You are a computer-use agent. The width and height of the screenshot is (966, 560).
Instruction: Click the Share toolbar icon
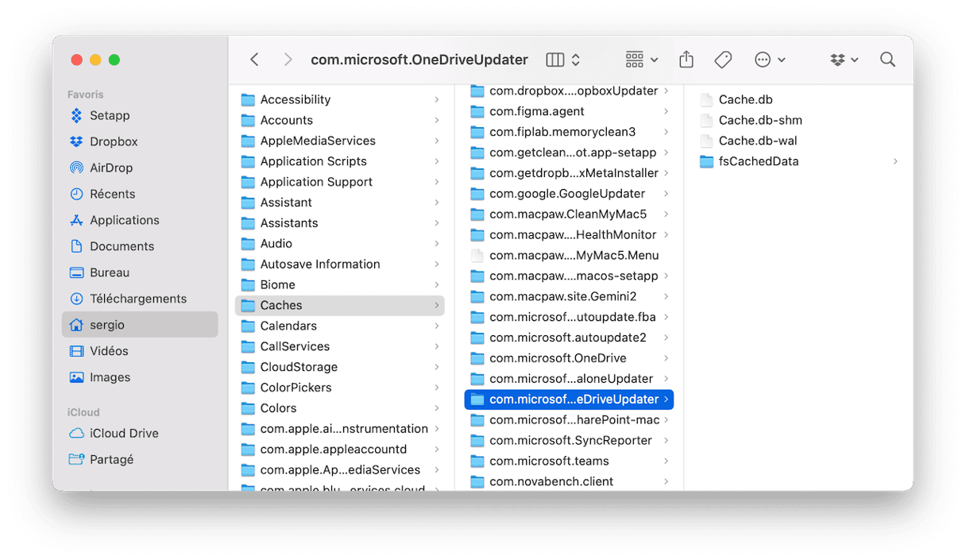686,60
